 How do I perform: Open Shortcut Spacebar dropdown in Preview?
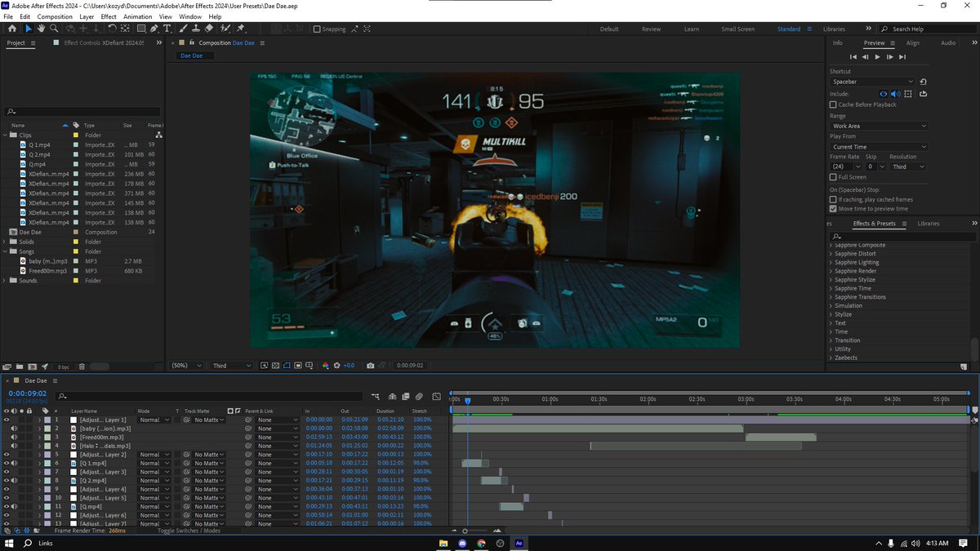pos(872,82)
